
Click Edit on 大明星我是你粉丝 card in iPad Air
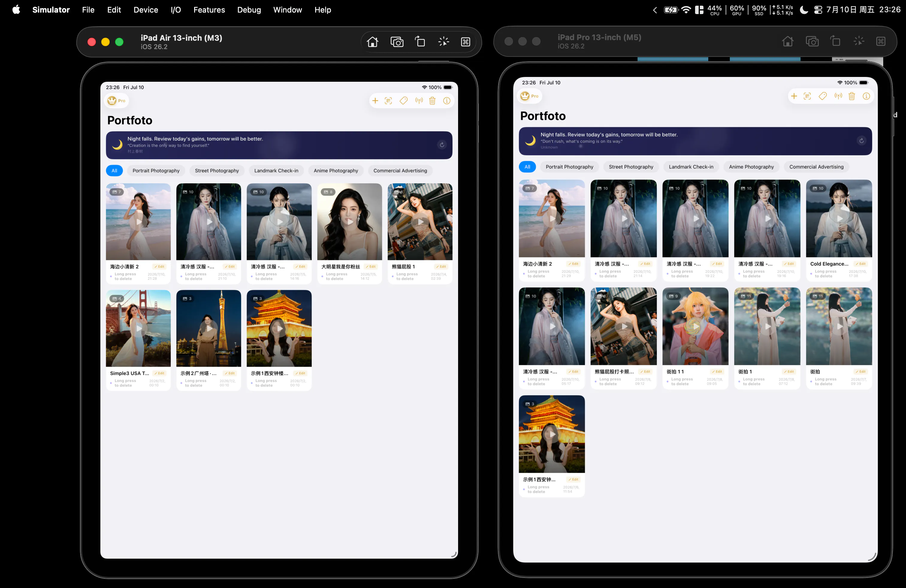click(371, 267)
